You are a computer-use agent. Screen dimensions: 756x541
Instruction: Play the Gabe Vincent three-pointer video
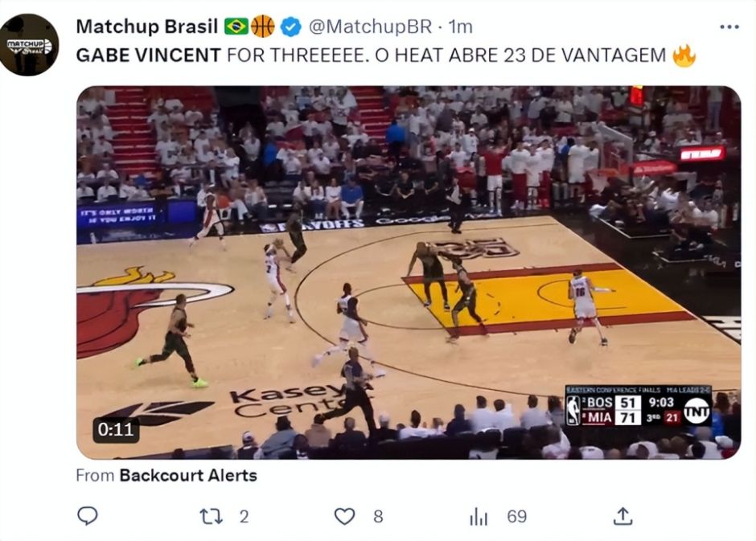409,273
